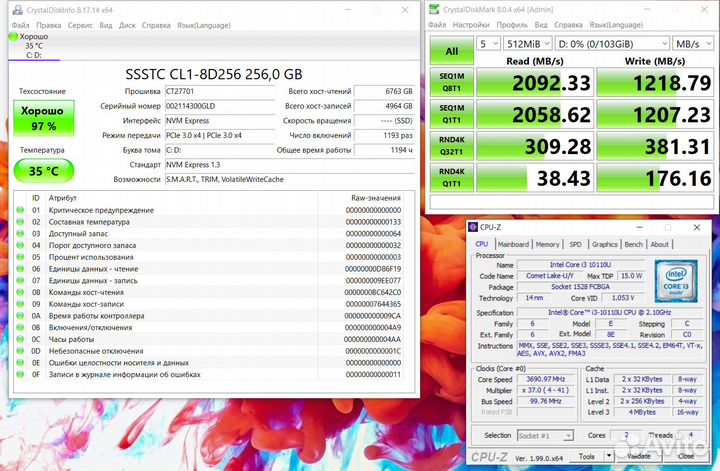Viewport: 720px width, 471px height.
Task: Switch to Memory tab in CPU-Z
Action: tap(547, 244)
